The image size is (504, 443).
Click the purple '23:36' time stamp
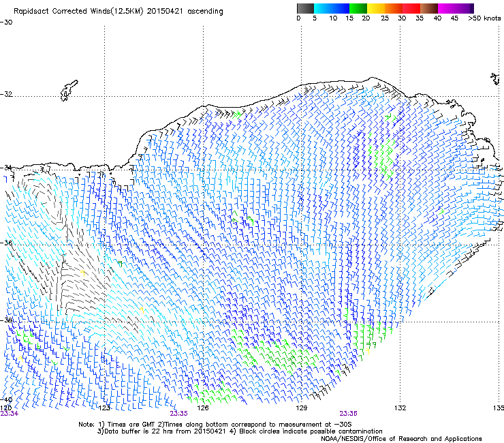point(349,414)
